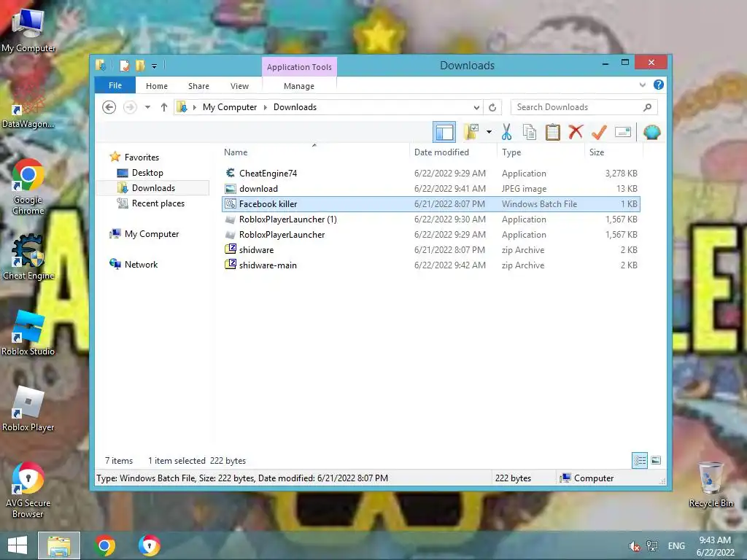Open the Cheat Engine desktop shortcut
Viewport: 747px width, 560px height.
coord(28,257)
